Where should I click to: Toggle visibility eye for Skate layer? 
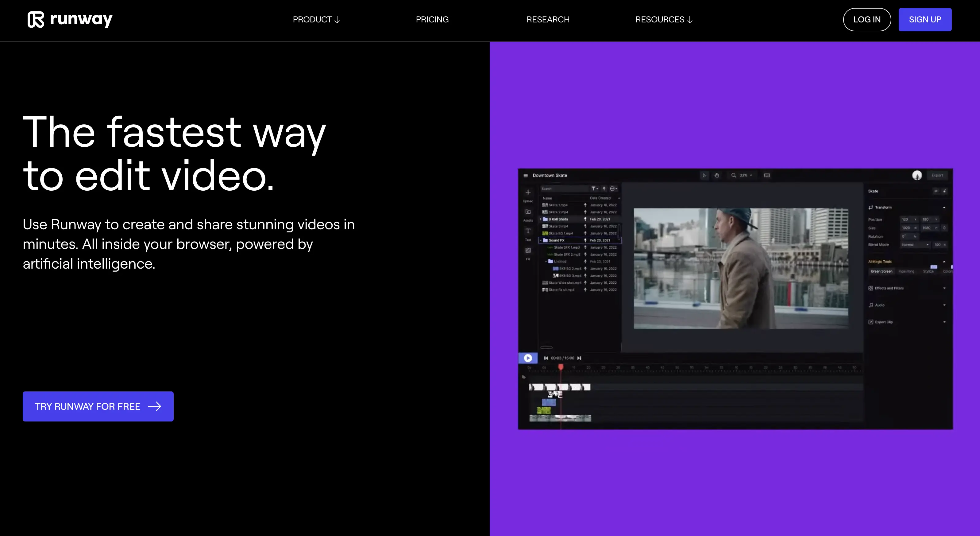point(936,191)
